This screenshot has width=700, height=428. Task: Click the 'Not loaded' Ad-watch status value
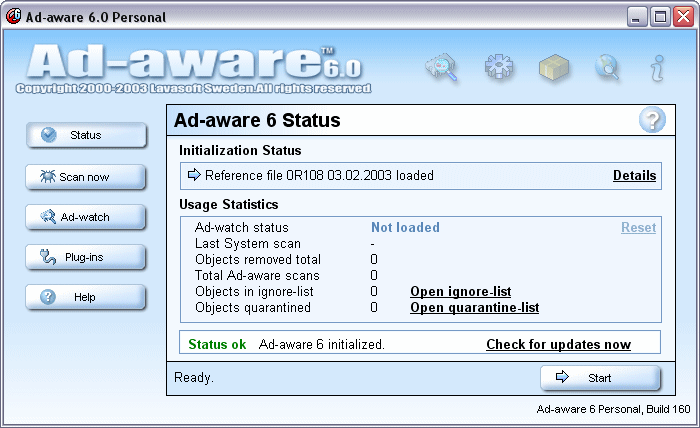pos(405,227)
